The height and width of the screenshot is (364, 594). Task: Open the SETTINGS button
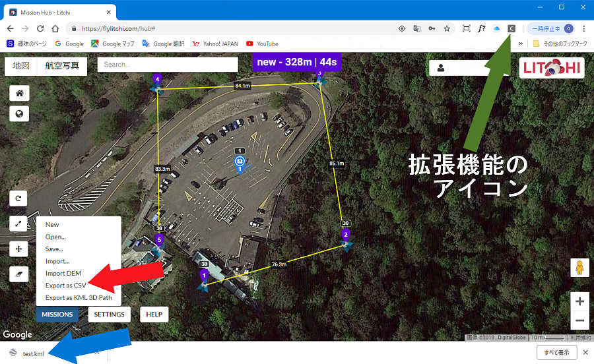pyautogui.click(x=109, y=315)
